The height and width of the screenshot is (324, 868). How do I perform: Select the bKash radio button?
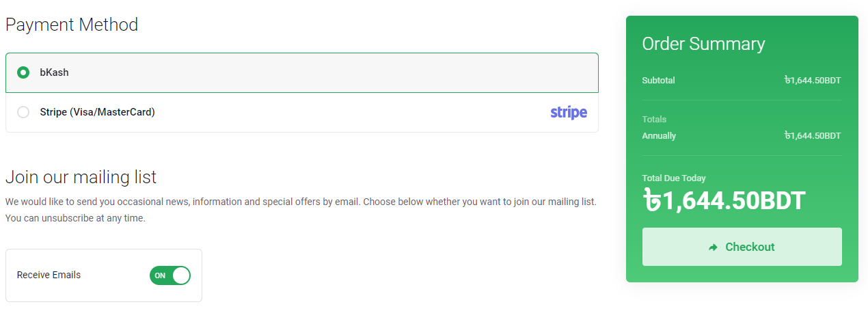pyautogui.click(x=23, y=72)
